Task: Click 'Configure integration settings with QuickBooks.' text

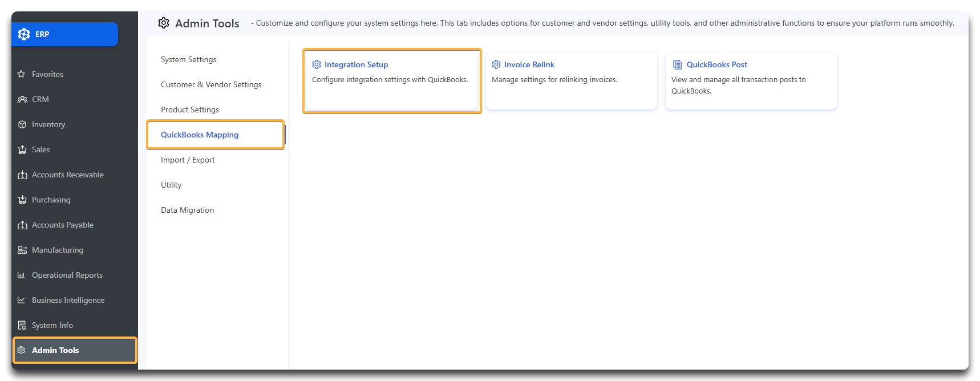Action: coord(390,79)
